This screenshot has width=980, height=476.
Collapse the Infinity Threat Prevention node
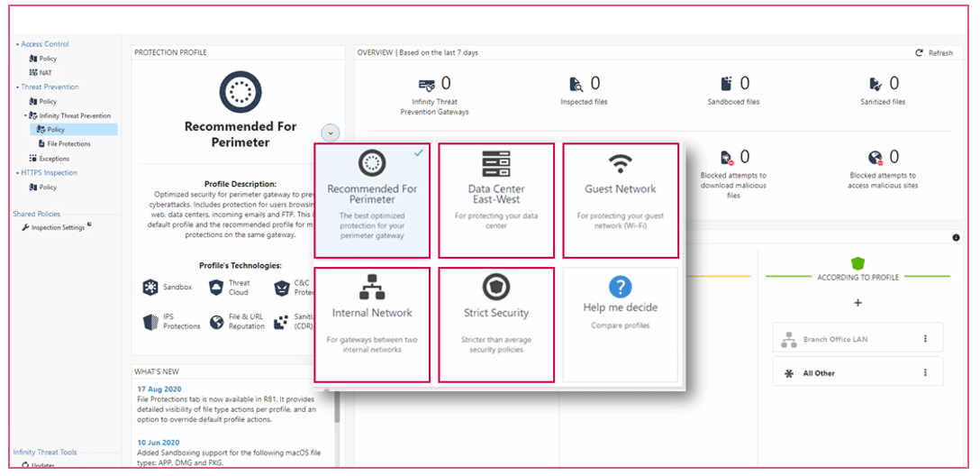(25, 115)
